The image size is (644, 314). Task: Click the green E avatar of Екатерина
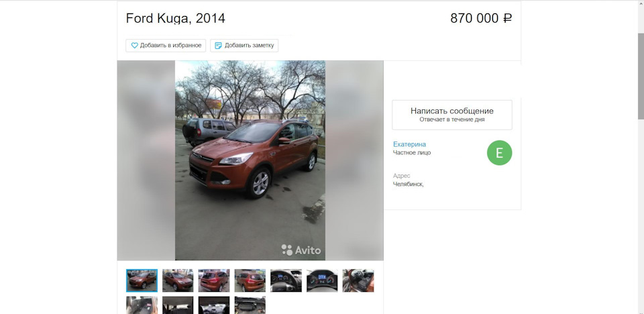499,153
